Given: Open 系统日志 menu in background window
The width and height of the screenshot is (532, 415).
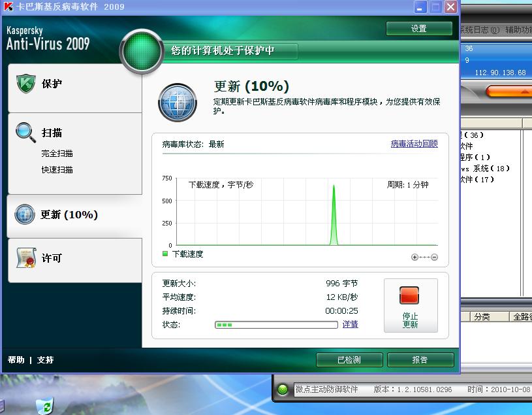Looking at the screenshot, I should pyautogui.click(x=480, y=30).
